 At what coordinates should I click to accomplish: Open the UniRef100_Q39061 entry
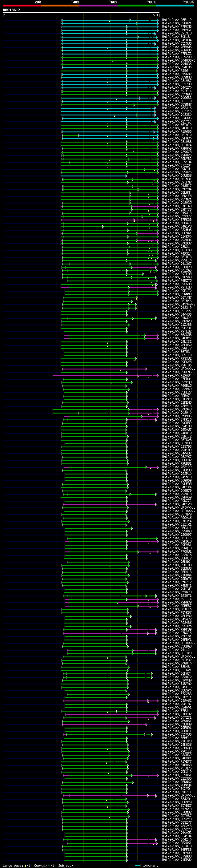[177, 775]
